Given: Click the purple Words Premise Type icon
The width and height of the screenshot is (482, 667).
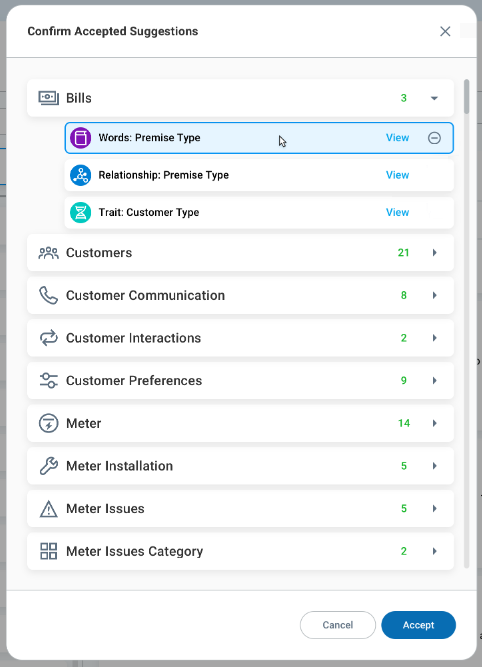Looking at the screenshot, I should tap(80, 138).
